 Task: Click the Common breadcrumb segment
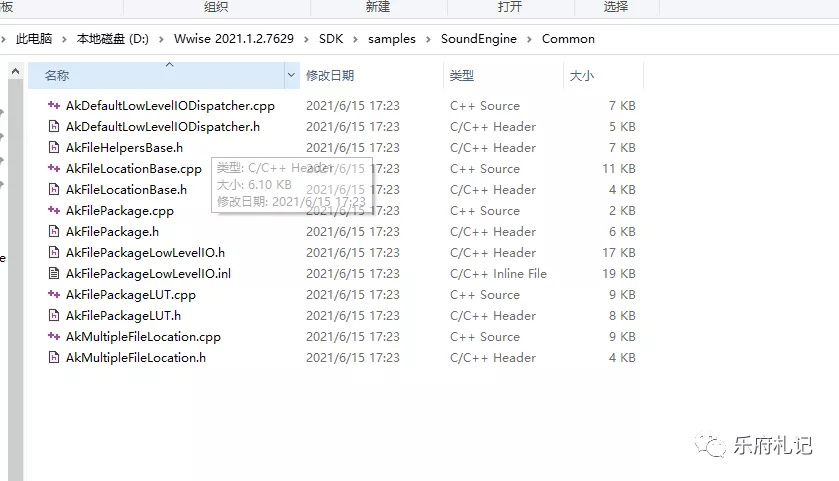(x=568, y=39)
